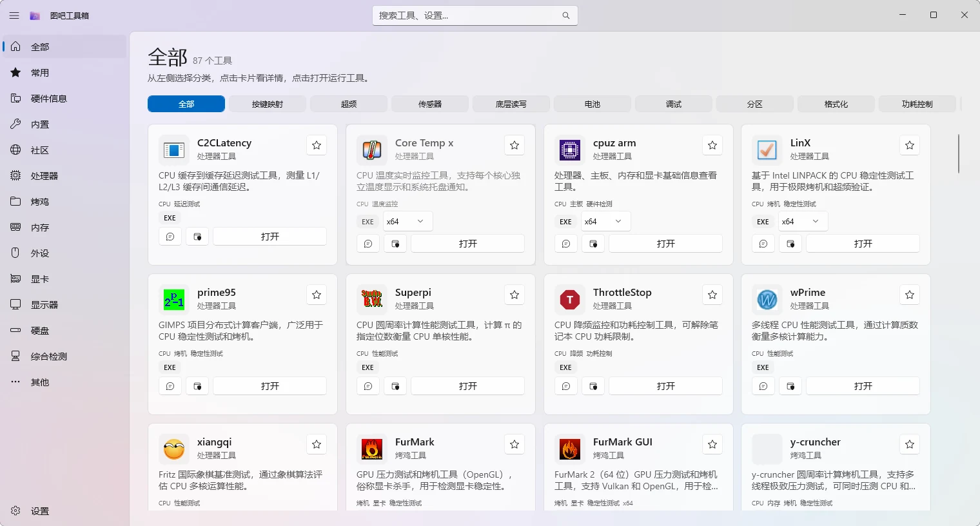This screenshot has height=526, width=980.
Task: Click the shield-window icon on the C2CLatency card
Action: [197, 237]
